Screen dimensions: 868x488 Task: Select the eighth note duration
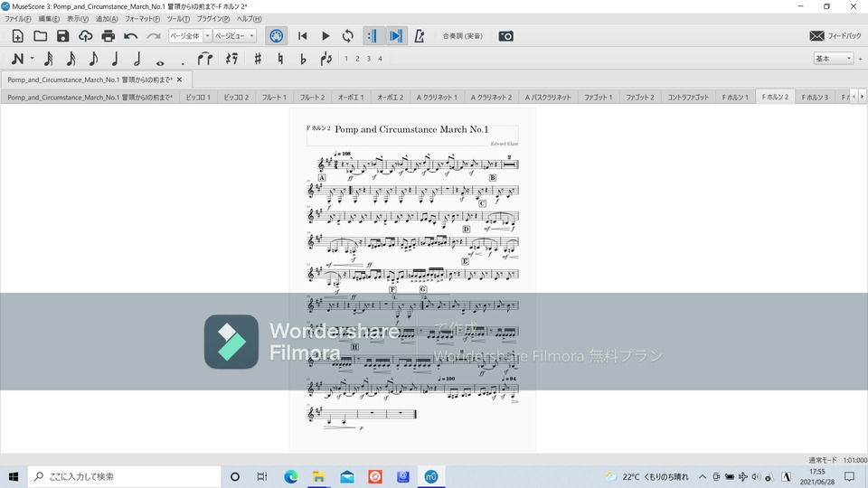click(93, 58)
